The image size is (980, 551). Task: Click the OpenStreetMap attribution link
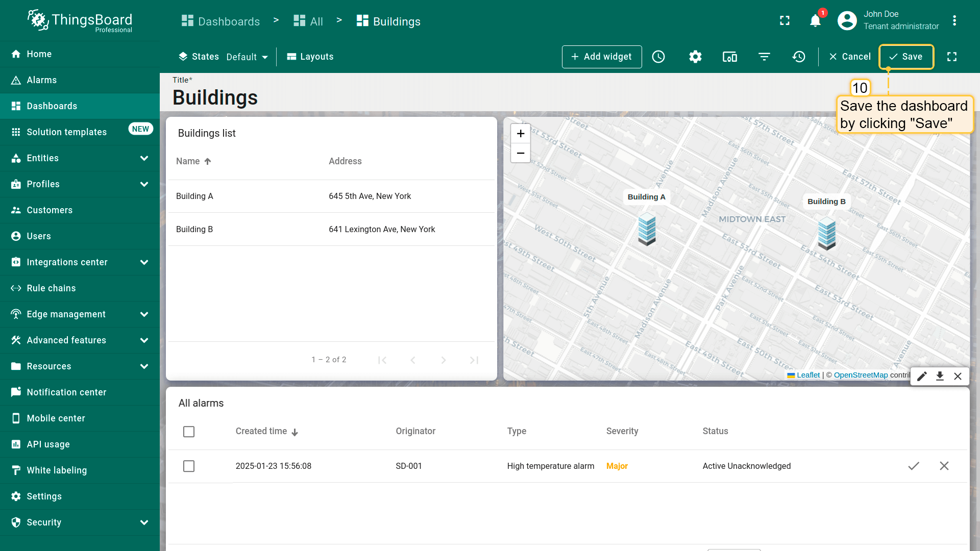tap(861, 375)
